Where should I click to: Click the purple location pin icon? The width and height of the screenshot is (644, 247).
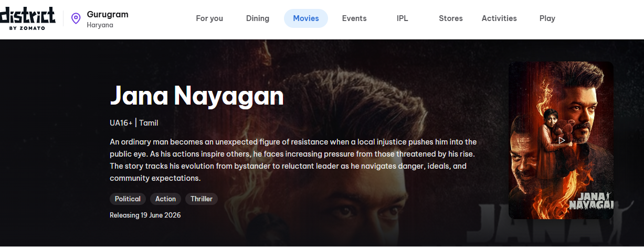click(x=76, y=18)
